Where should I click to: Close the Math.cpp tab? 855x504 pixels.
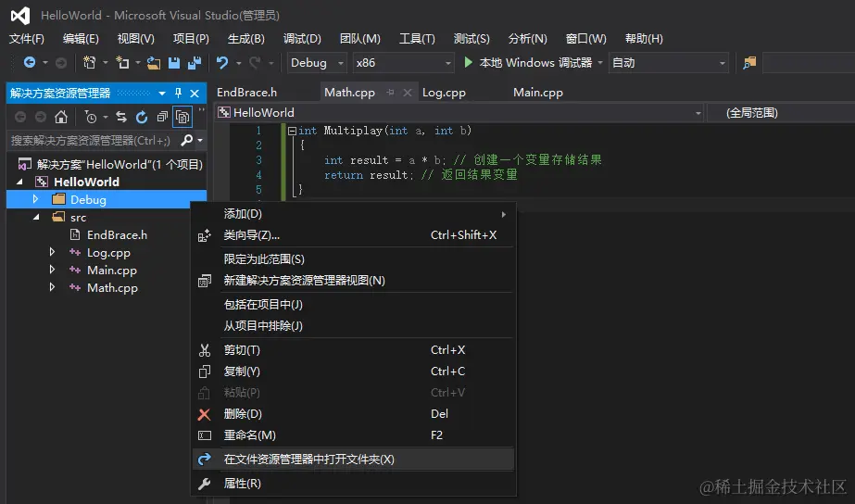tap(408, 93)
